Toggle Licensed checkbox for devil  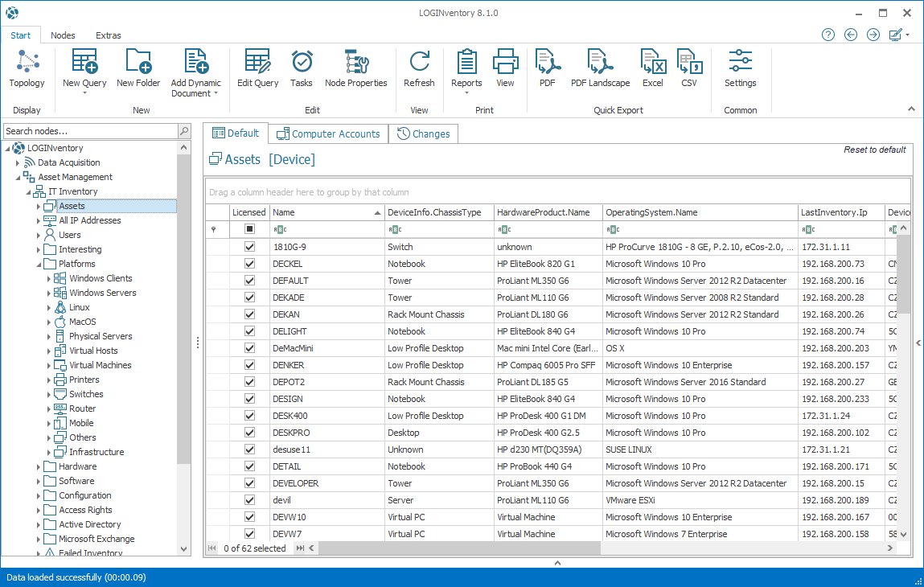coord(250,500)
